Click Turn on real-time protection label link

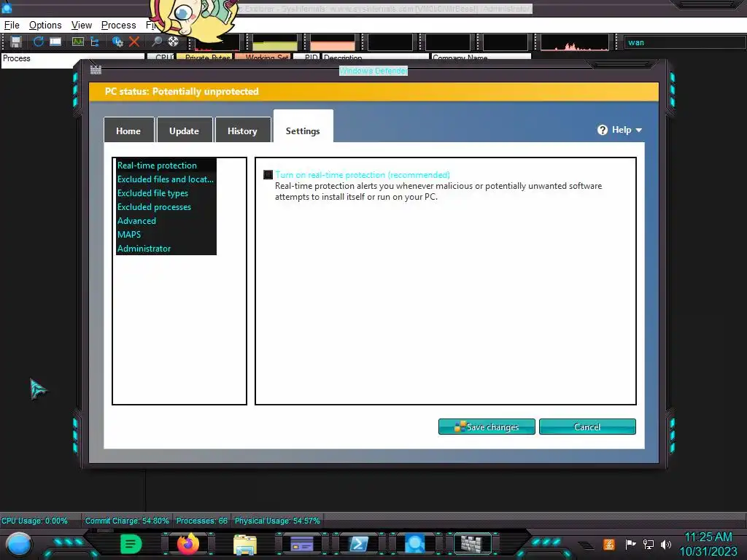point(363,175)
